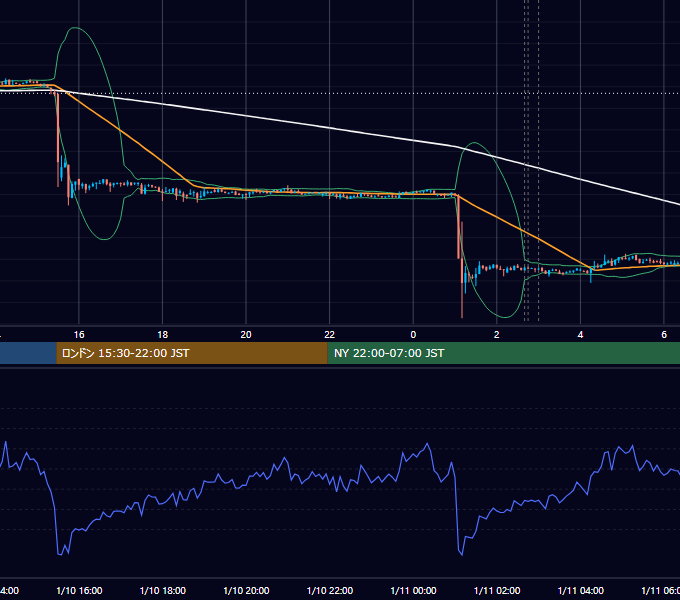Click the 1/11 02:00 date label
Screen dimensions: 680x600
tap(497, 590)
